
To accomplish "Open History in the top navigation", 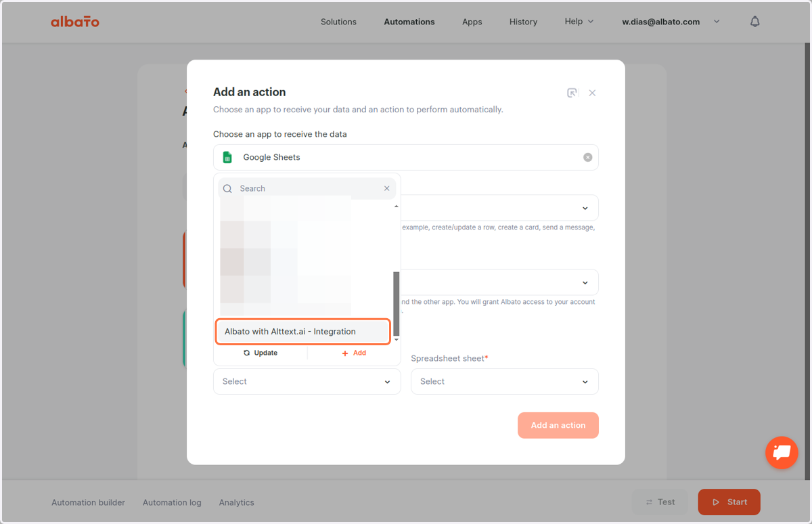I will pos(523,22).
